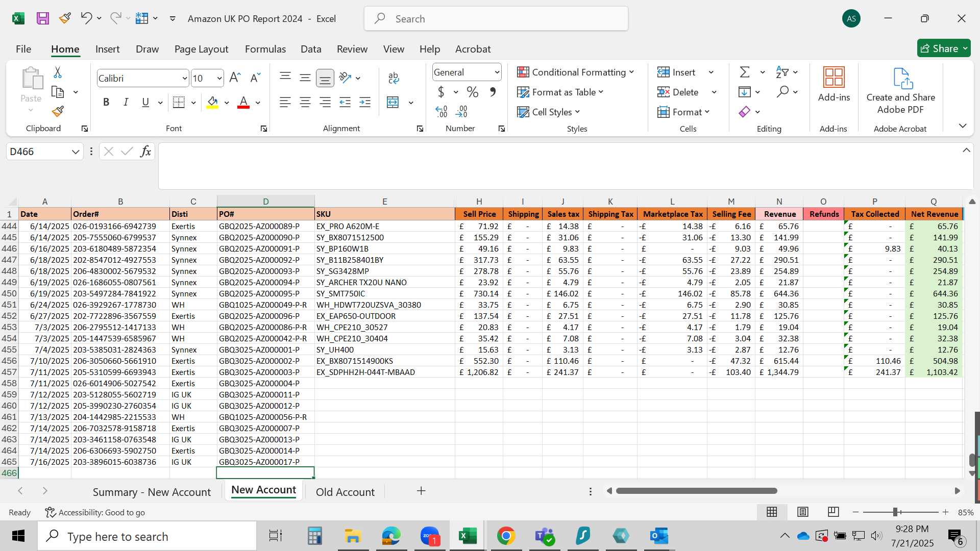980x551 pixels.
Task: Click Decrease Decimal icon
Action: coord(462,111)
